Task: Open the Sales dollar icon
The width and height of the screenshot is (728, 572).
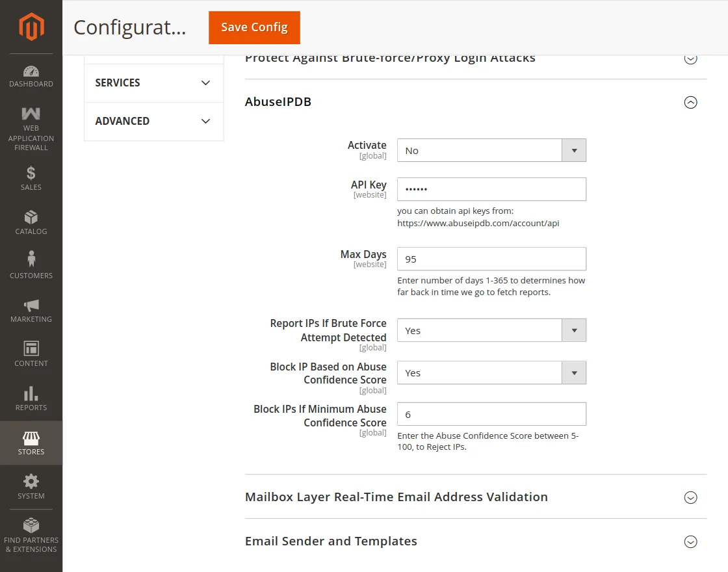Action: [31, 174]
